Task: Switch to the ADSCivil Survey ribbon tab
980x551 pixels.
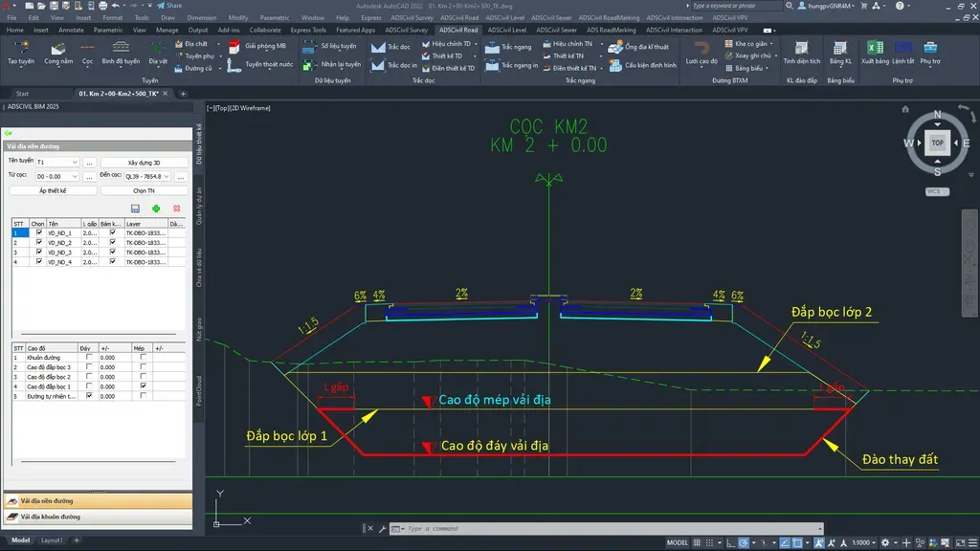Action: pyautogui.click(x=406, y=30)
